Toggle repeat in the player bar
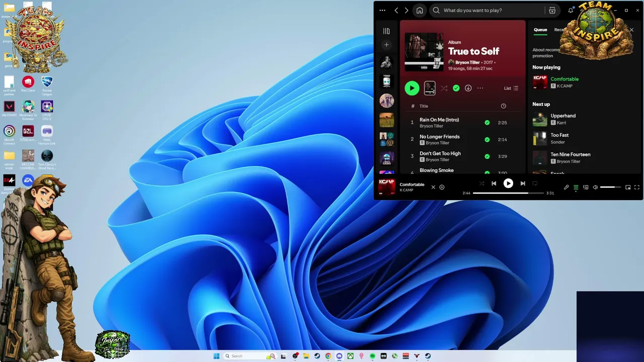Screen dimensions: 644x362 click(x=535, y=184)
